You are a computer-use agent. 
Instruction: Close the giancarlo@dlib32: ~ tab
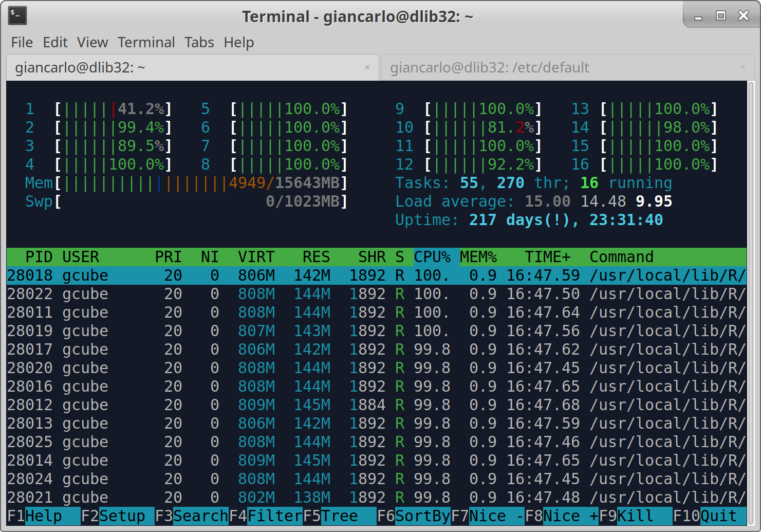pyautogui.click(x=367, y=67)
